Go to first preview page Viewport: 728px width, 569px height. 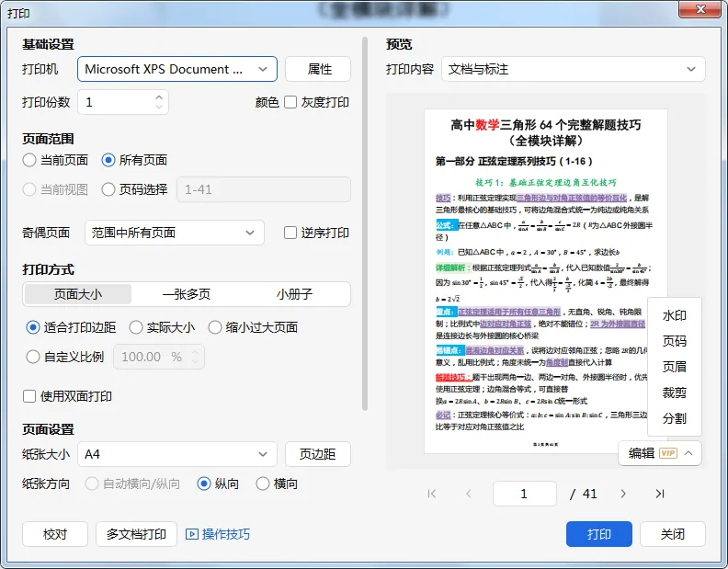click(x=432, y=494)
